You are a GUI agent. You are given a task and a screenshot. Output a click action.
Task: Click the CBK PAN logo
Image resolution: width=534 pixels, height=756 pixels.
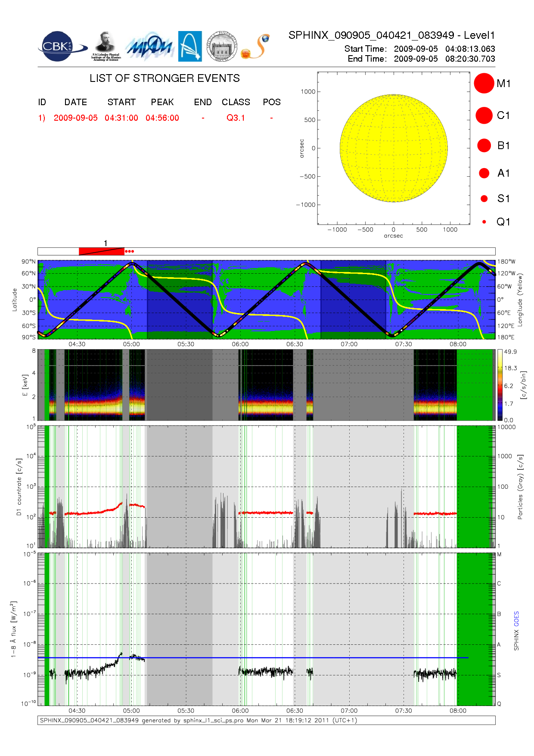(x=62, y=47)
